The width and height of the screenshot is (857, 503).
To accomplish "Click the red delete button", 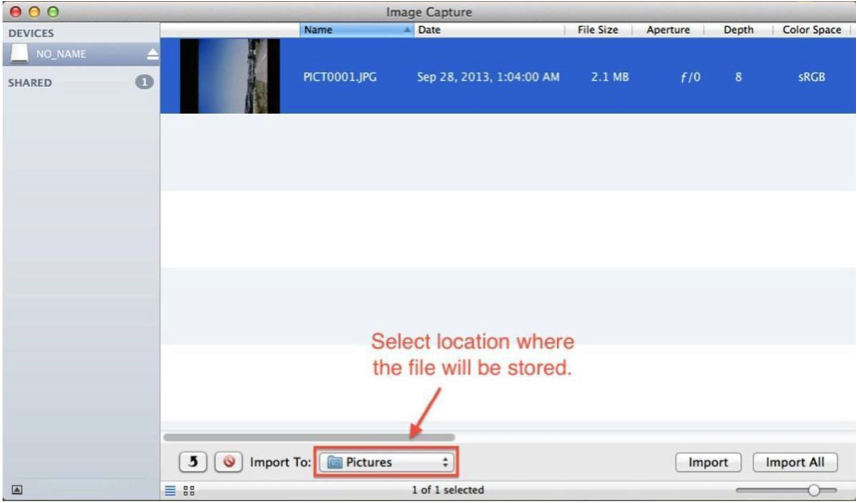I will 228,462.
